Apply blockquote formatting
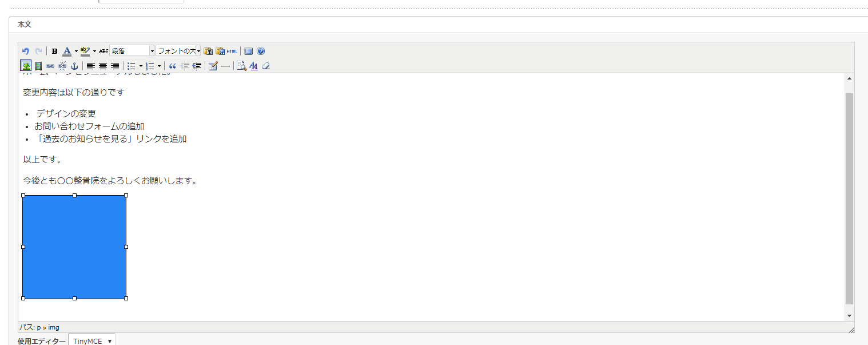The height and width of the screenshot is (345, 868). tap(173, 66)
